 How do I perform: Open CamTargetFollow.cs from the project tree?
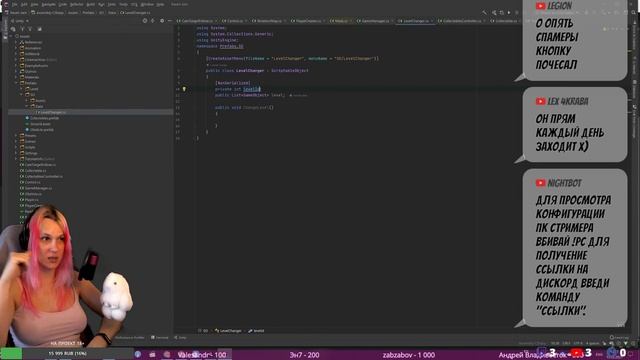click(38, 164)
